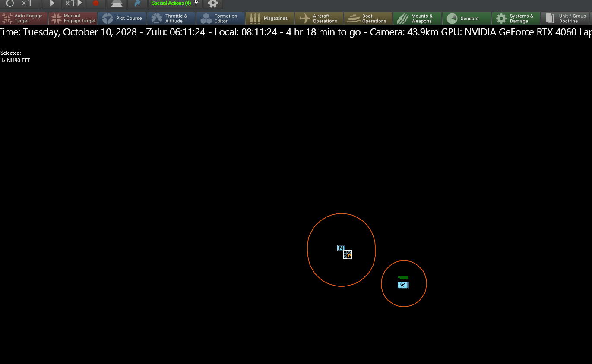592x364 pixels.
Task: Click the x1 step-forward speed button
Action: pyautogui.click(x=74, y=3)
